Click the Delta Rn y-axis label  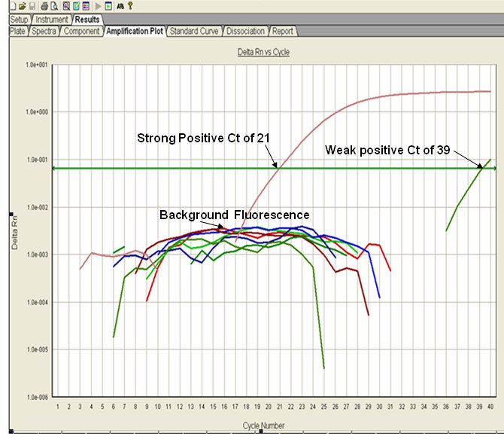point(14,233)
